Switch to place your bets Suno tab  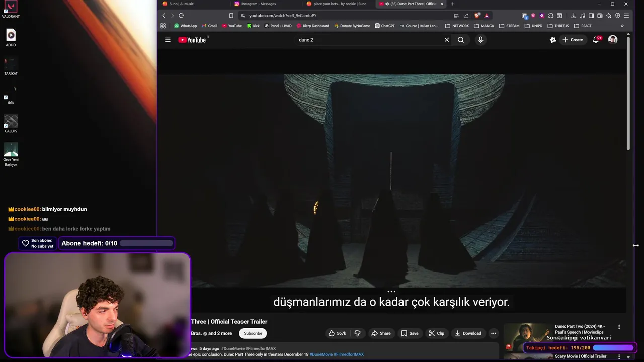pos(338,4)
